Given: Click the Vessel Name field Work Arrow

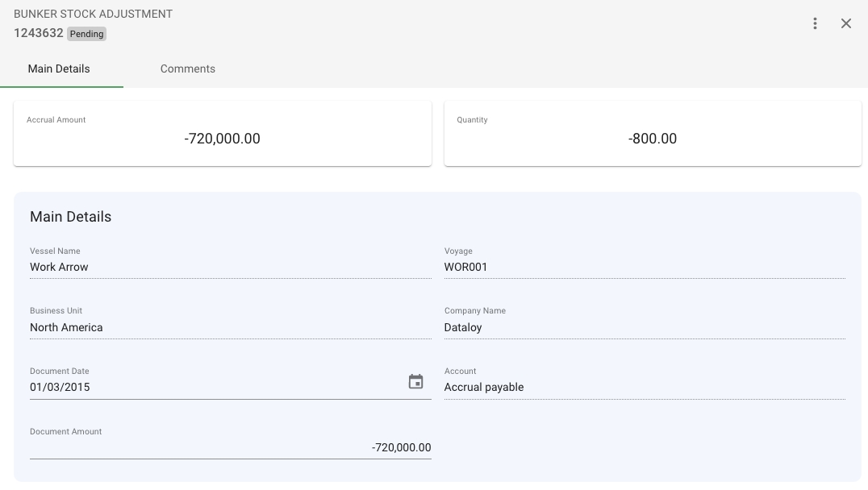Looking at the screenshot, I should [230, 267].
